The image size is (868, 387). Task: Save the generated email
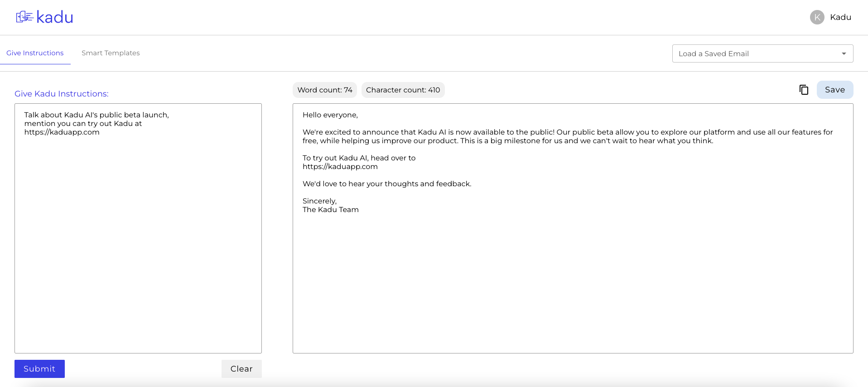pyautogui.click(x=834, y=90)
